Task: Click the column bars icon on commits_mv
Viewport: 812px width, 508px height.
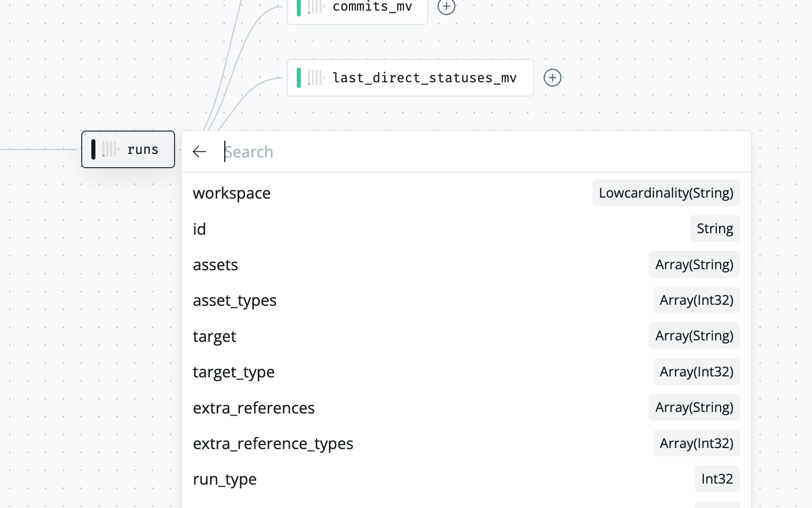Action: pos(315,7)
